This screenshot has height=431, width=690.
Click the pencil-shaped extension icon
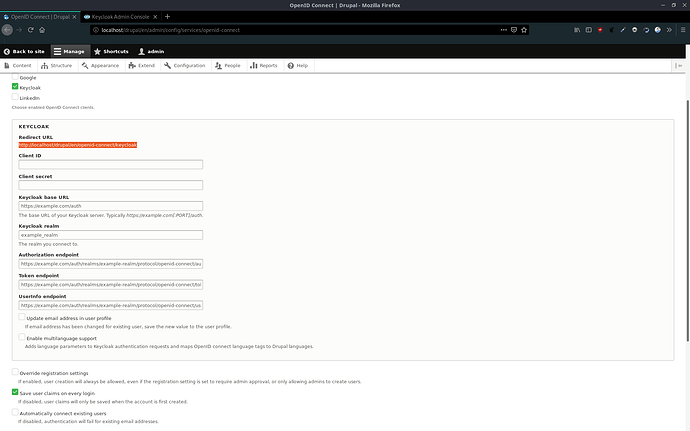click(x=623, y=30)
